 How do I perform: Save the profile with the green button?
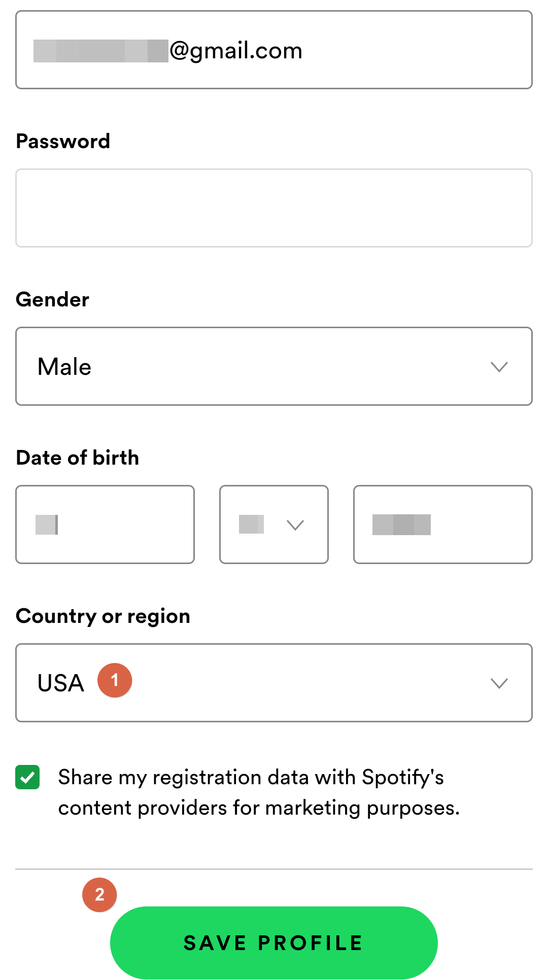pyautogui.click(x=274, y=943)
